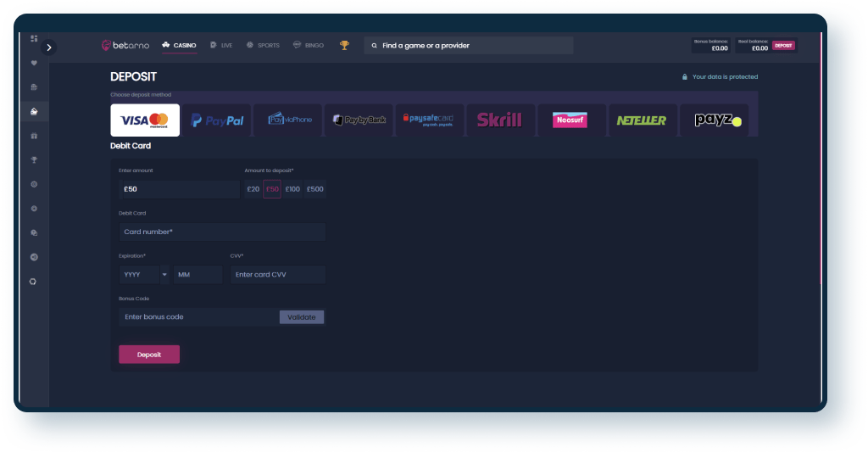
Task: Open the expiration year YYYY dropdown
Action: click(x=144, y=275)
